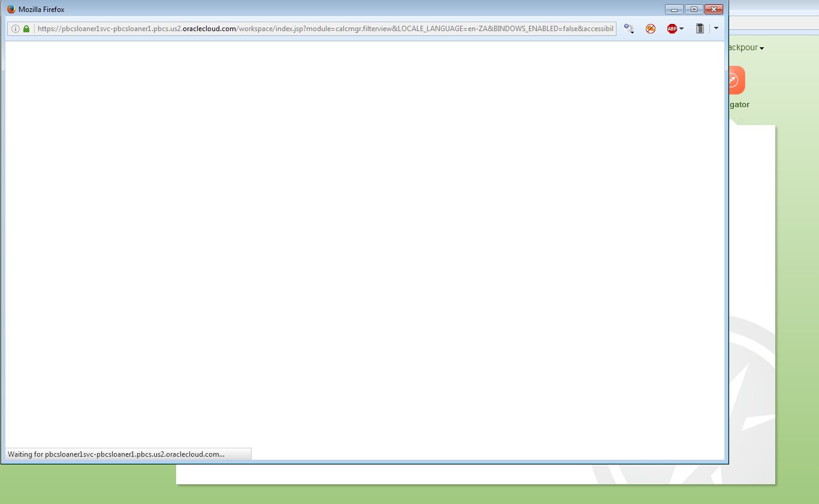Open the key-and-globe extension toolbar icon

[x=628, y=29]
